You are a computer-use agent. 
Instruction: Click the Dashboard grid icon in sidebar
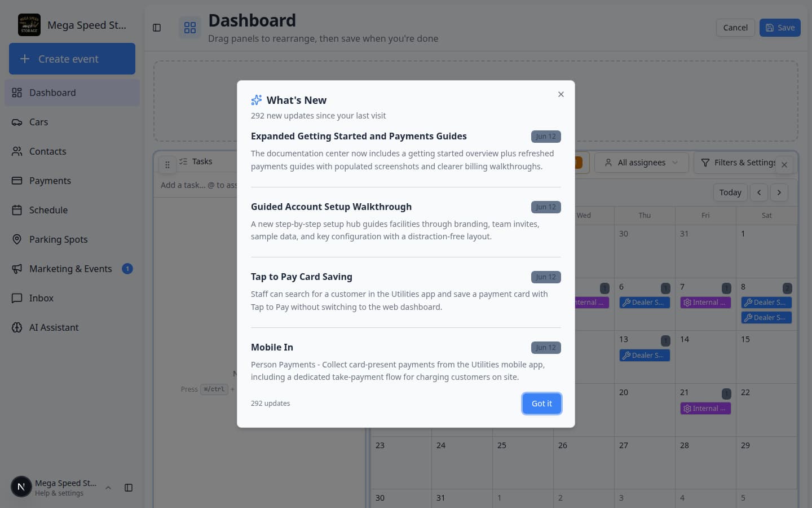tap(17, 93)
